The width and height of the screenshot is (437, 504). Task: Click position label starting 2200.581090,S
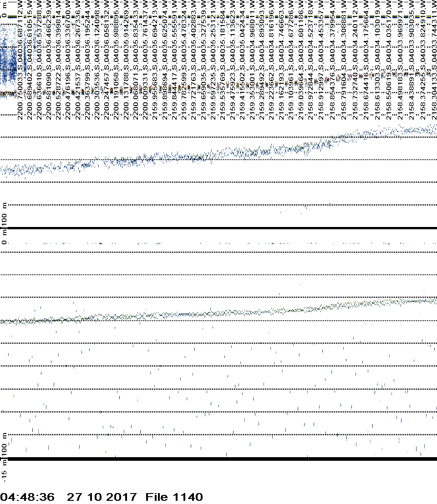[49, 60]
